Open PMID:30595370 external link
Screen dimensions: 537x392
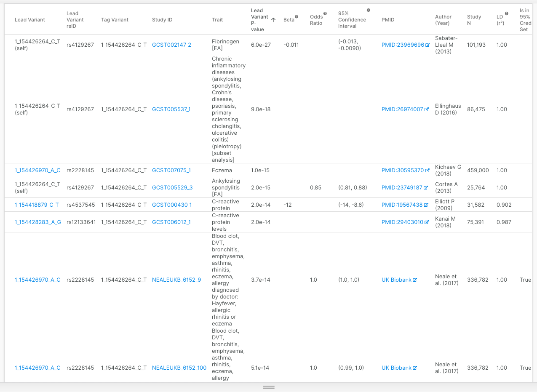tap(405, 171)
